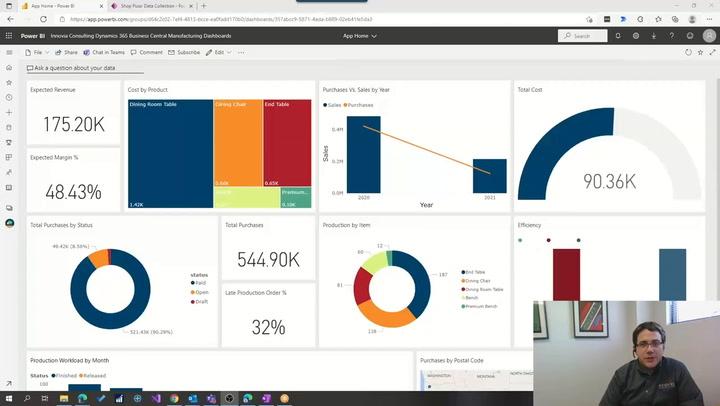Screen dimensions: 720x406
Task: Click the header Search box
Action: click(x=582, y=36)
